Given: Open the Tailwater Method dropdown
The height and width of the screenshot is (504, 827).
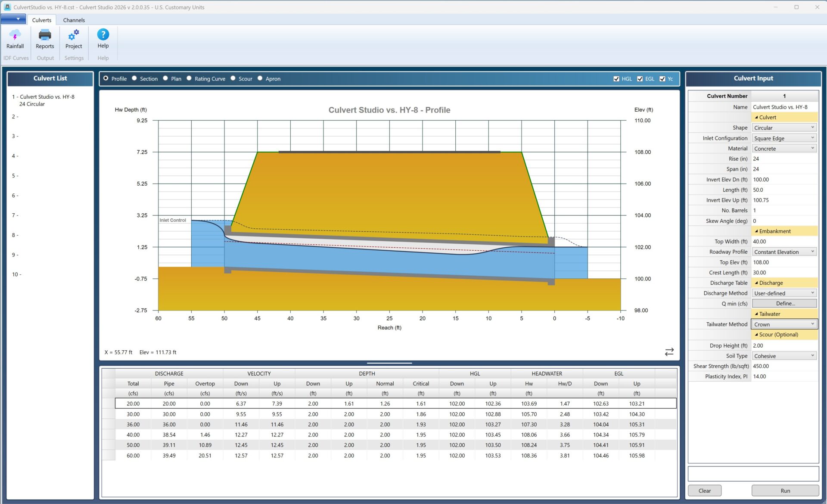Looking at the screenshot, I should coord(784,324).
